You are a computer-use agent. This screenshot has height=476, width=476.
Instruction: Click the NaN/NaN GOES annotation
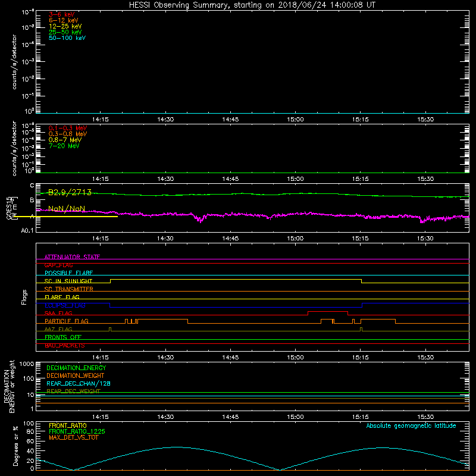click(x=67, y=209)
